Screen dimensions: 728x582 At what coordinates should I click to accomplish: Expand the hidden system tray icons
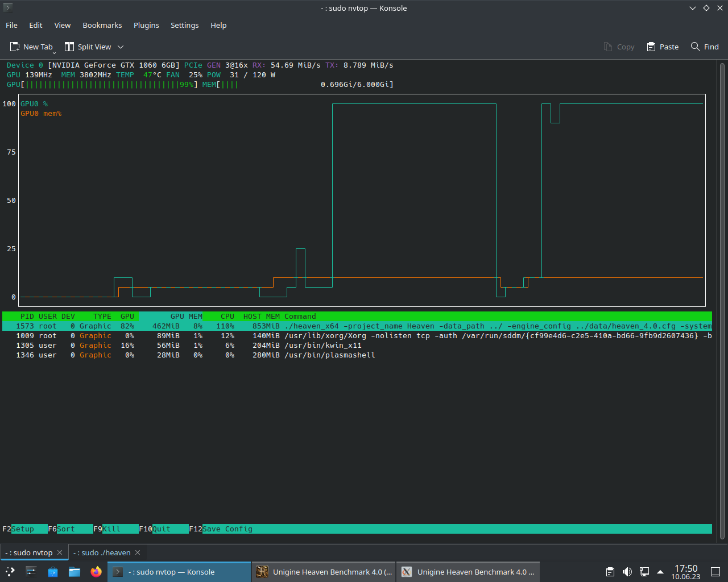pos(660,572)
